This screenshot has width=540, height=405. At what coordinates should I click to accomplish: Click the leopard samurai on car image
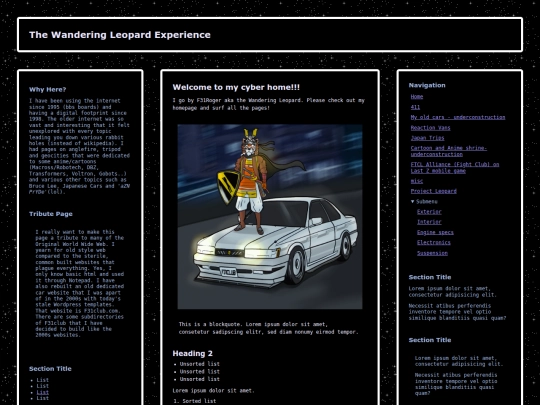point(270,217)
